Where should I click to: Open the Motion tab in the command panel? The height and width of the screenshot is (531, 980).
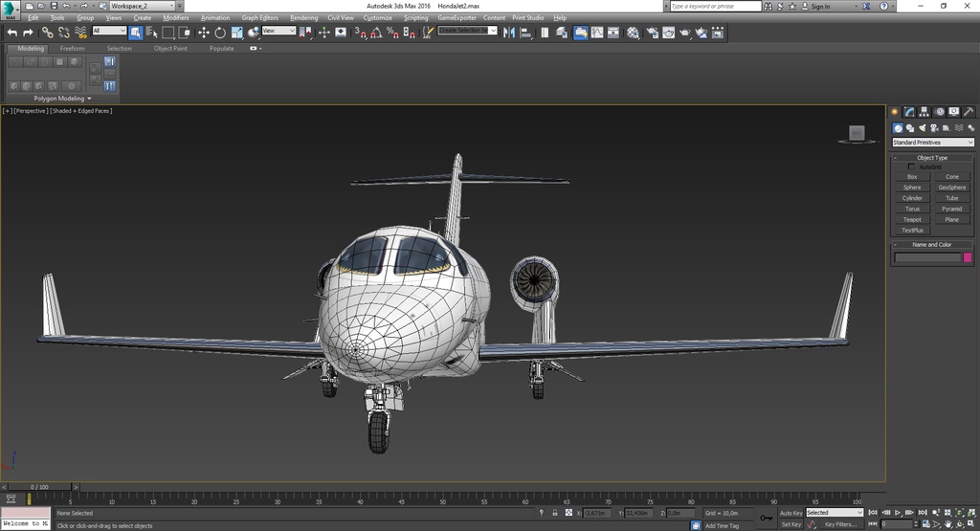940,112
